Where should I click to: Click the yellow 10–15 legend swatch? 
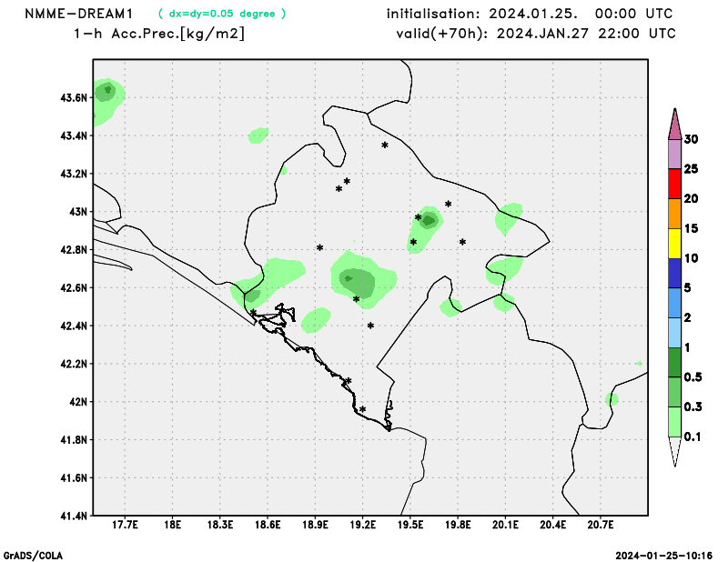(x=674, y=243)
